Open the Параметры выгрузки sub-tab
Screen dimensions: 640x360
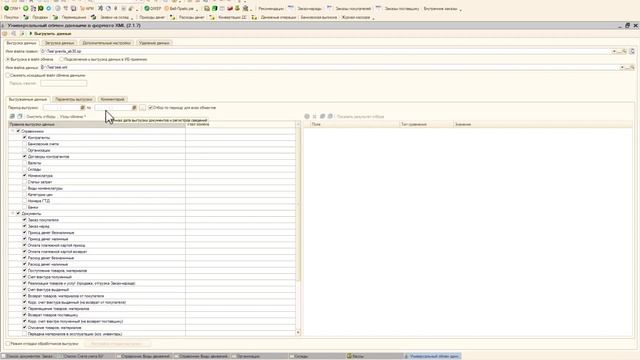click(74, 99)
